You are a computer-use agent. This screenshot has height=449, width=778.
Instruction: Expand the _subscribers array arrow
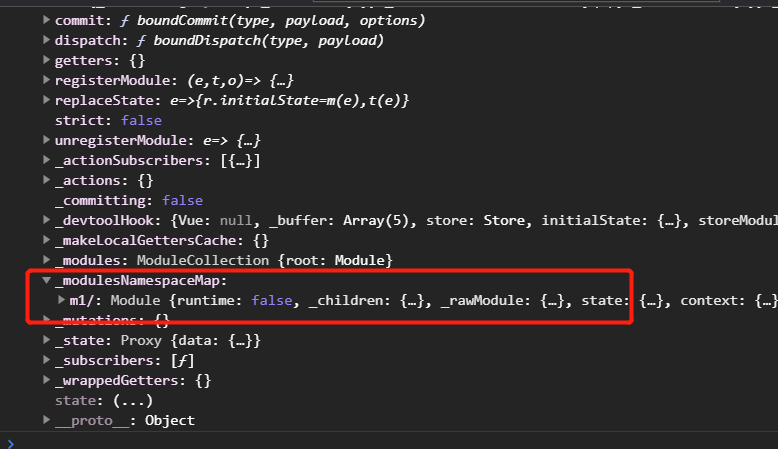47,360
